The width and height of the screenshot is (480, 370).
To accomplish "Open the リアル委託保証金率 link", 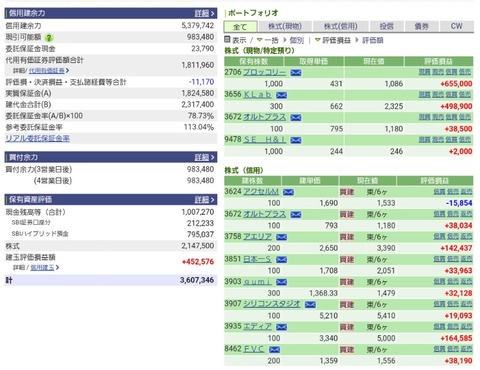I will click(x=37, y=138).
